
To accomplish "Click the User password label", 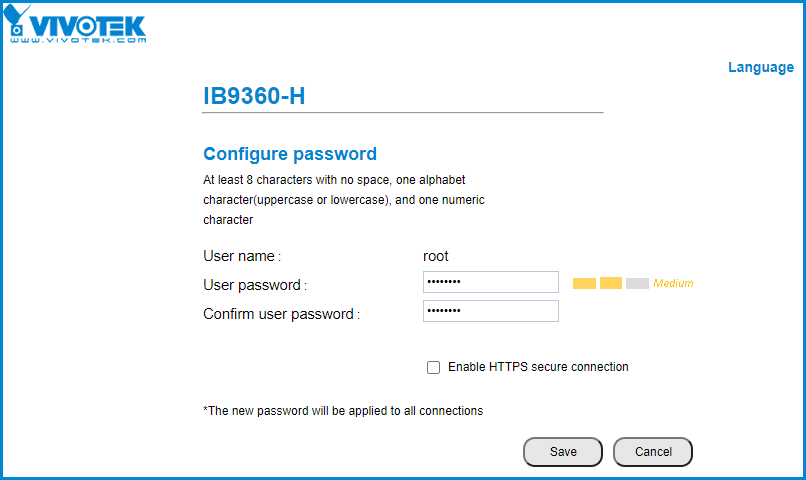I will click(x=254, y=285).
